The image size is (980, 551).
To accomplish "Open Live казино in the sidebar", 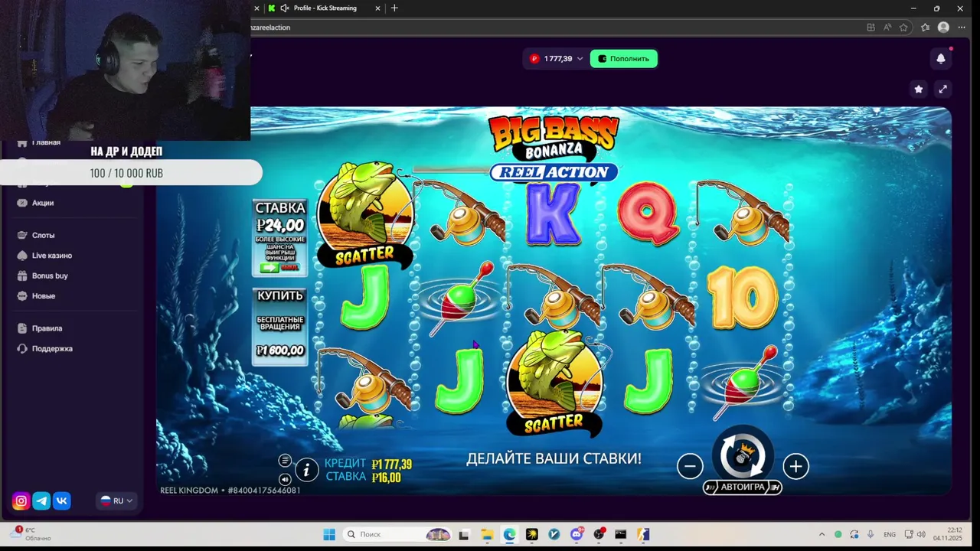I will pos(51,256).
